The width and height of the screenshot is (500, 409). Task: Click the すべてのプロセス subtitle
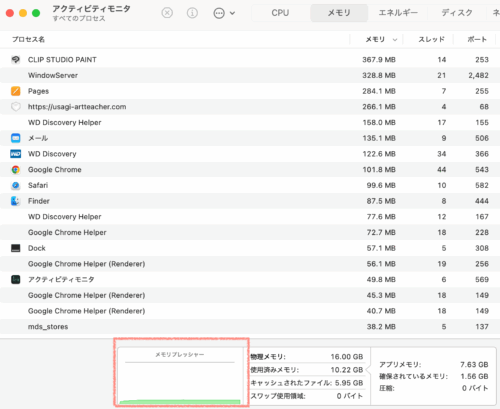(x=79, y=18)
